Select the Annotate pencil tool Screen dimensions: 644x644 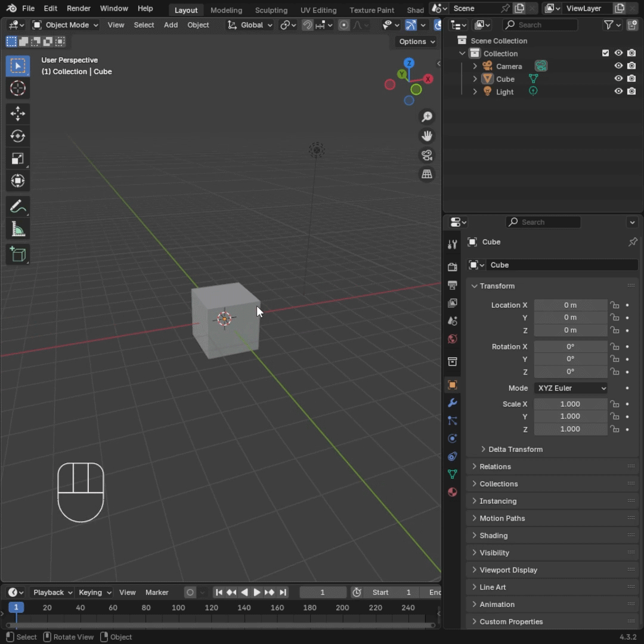[18, 207]
